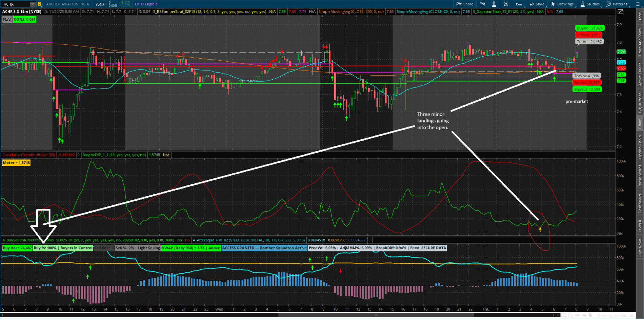Open chart settings gear icon
This screenshot has height=319, width=644.
[506, 4]
